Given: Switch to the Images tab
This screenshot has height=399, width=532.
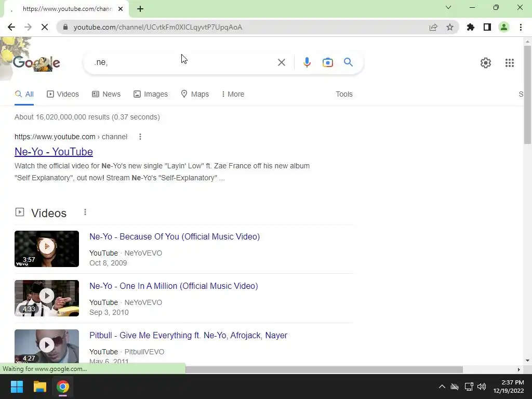Looking at the screenshot, I should click(151, 94).
